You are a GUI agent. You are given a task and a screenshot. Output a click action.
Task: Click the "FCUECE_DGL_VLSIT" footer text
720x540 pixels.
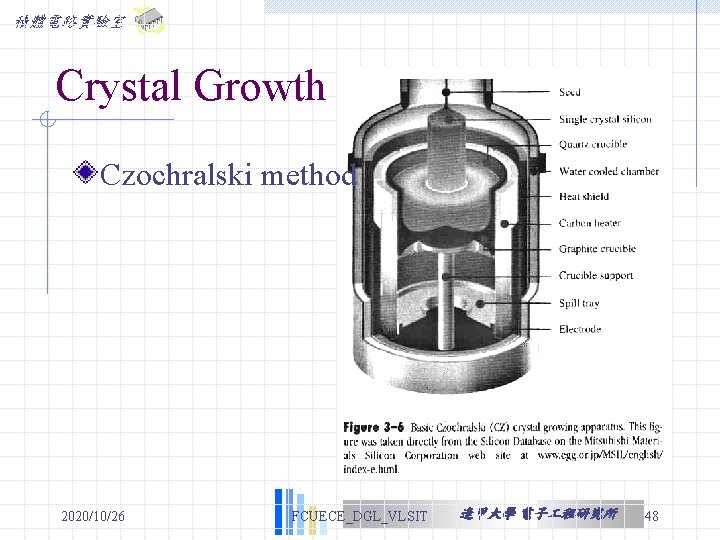point(359,516)
